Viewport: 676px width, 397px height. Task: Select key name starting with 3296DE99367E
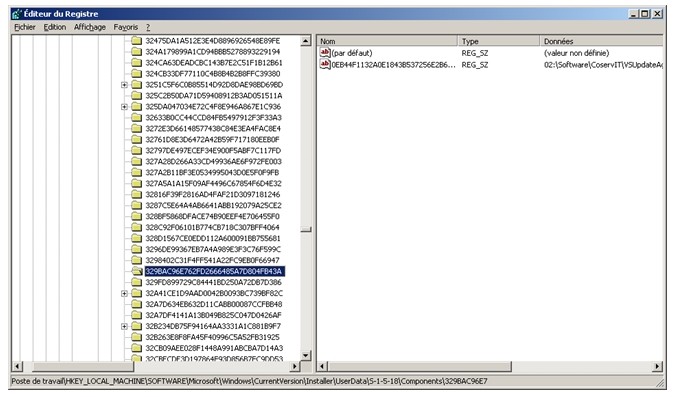[213, 250]
